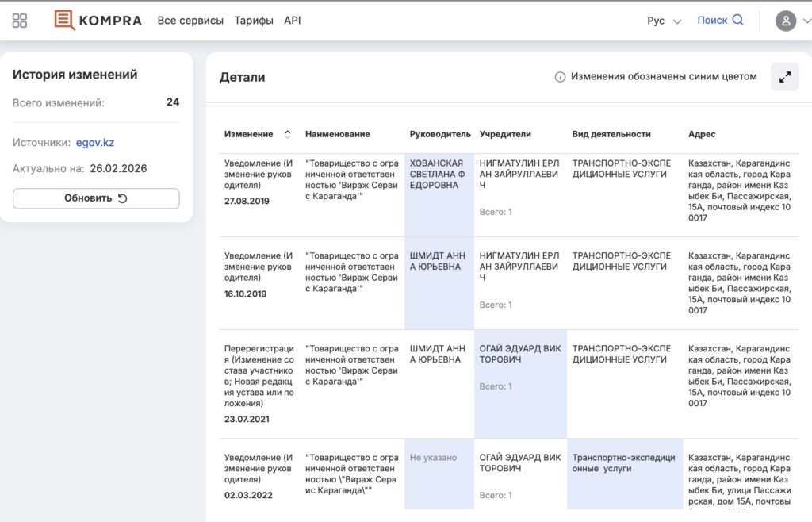Expand details table to fullscreen
Viewport: 812px width, 522px height.
(x=784, y=77)
